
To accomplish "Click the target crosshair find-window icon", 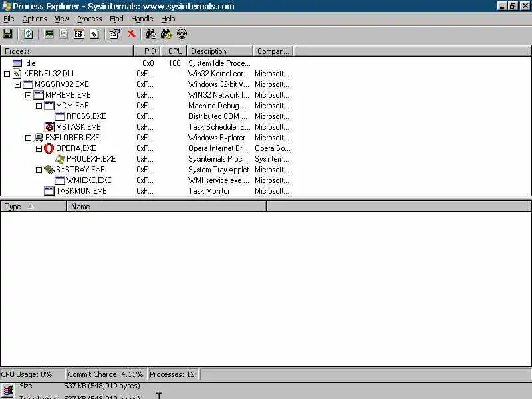I will (x=182, y=34).
